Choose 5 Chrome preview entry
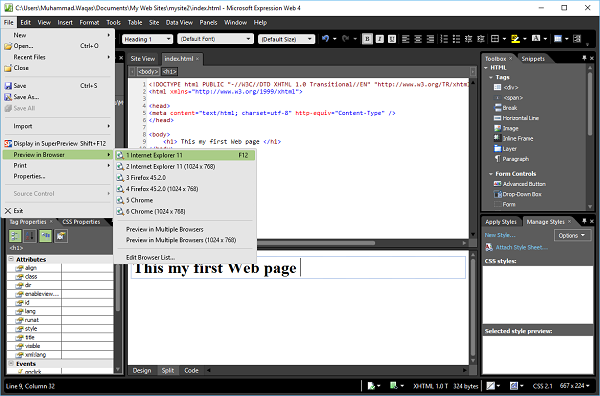This screenshot has width=600, height=396. pyautogui.click(x=185, y=200)
